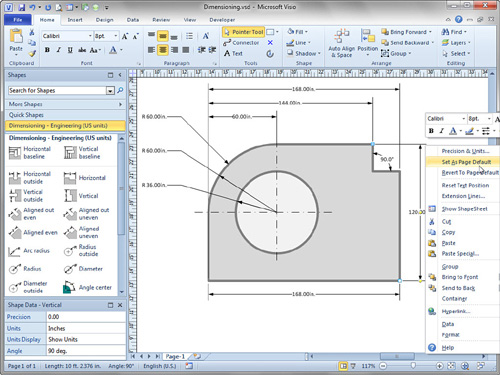Open the Layers menu in Editing
This screenshot has height=375, width=500.
point(456,43)
